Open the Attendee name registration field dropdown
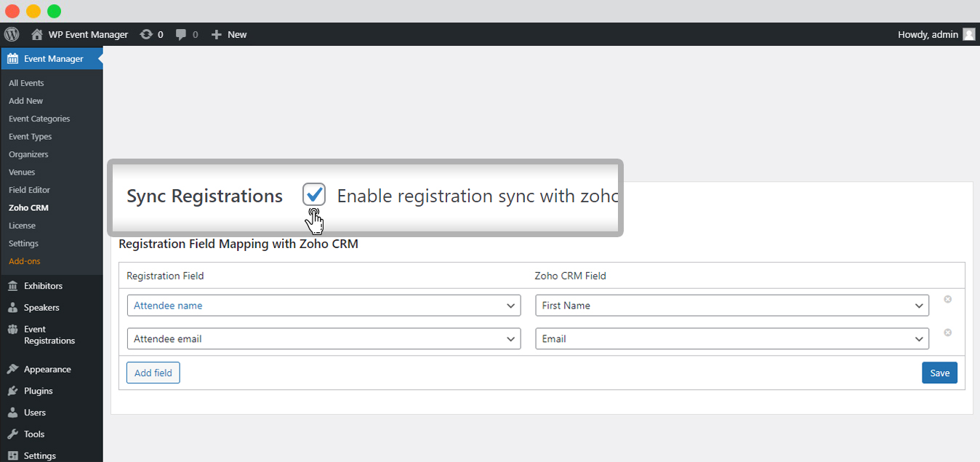 324,306
